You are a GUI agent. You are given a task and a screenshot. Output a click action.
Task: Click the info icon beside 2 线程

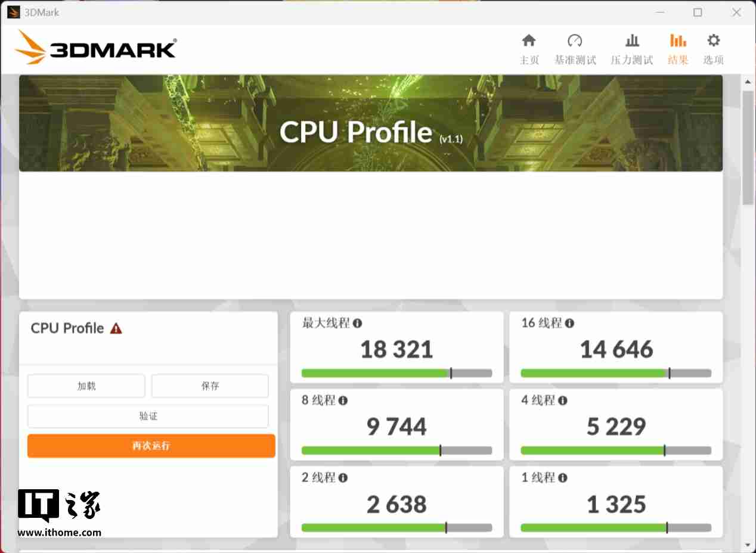tap(343, 478)
